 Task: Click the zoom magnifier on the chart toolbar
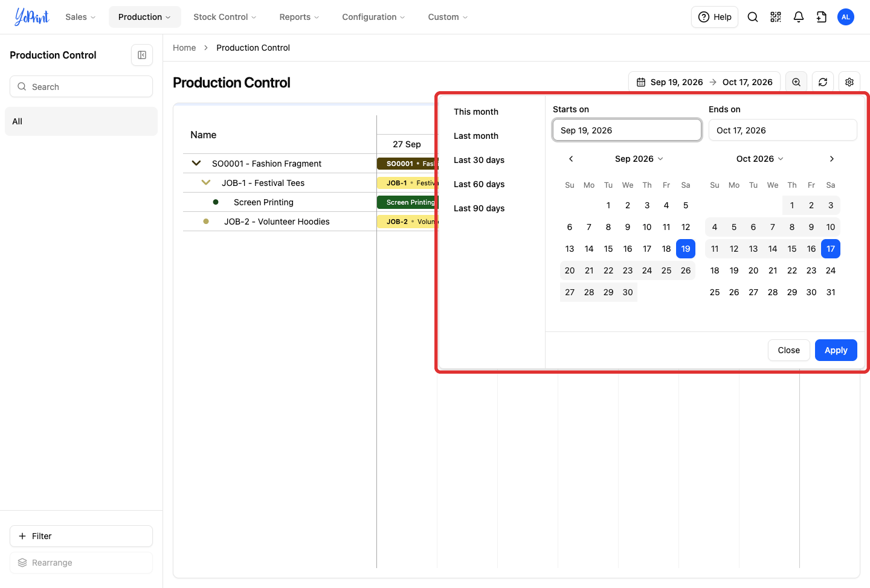click(796, 82)
